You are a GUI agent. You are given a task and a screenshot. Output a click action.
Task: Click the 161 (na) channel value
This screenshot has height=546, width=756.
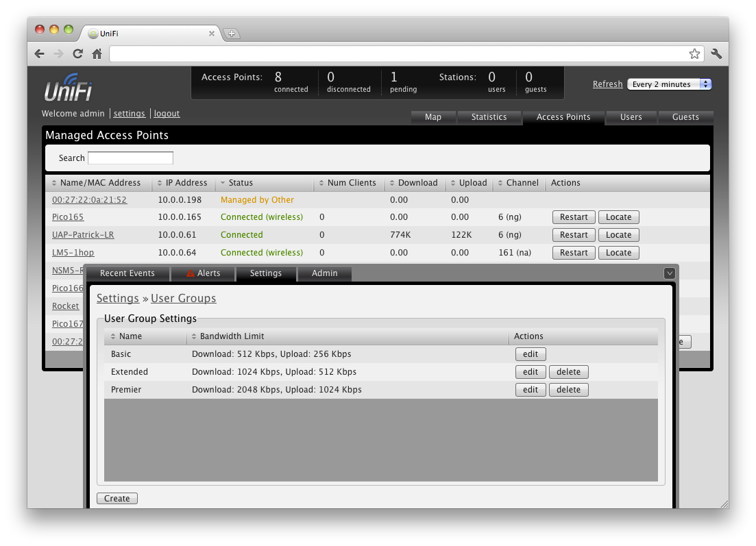515,253
